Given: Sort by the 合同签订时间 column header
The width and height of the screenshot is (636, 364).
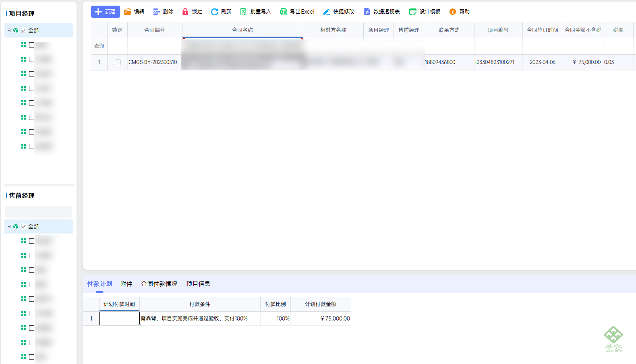Looking at the screenshot, I should click(543, 30).
